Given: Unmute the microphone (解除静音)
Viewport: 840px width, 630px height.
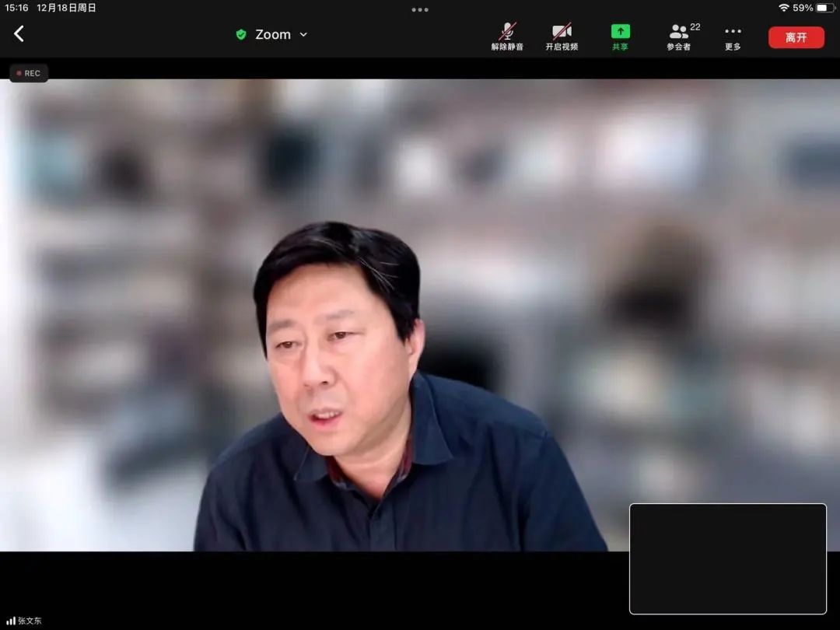Looking at the screenshot, I should (x=507, y=37).
